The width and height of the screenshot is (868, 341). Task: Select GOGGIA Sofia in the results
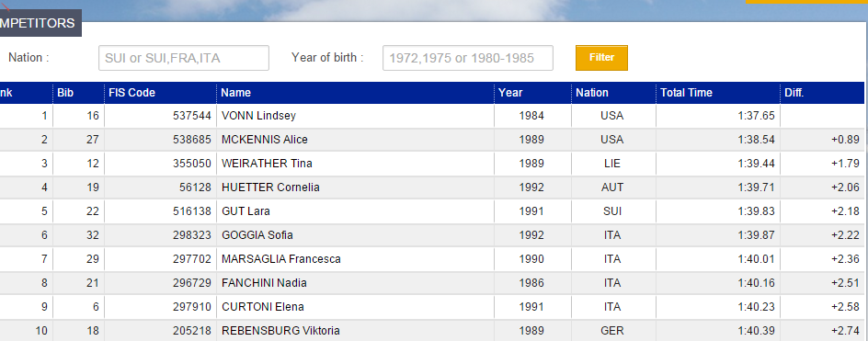click(x=257, y=234)
